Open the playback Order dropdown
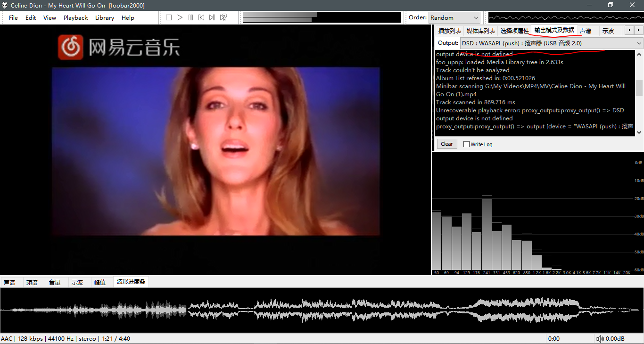644x344 pixels. click(x=454, y=17)
